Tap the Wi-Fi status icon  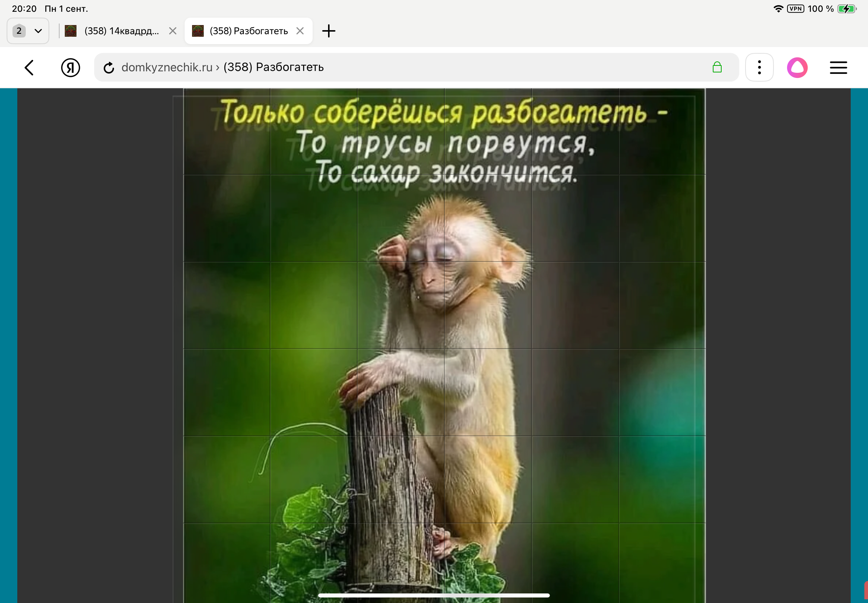[778, 9]
